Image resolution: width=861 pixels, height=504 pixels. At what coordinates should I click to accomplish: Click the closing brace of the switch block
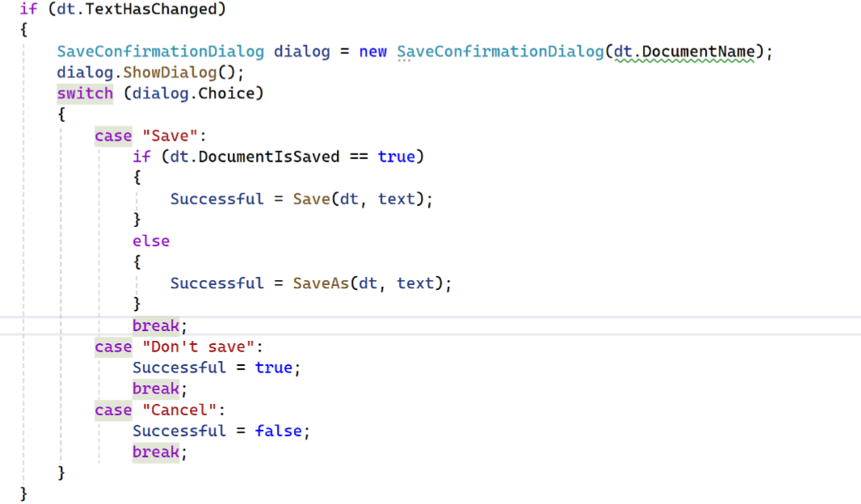61,472
